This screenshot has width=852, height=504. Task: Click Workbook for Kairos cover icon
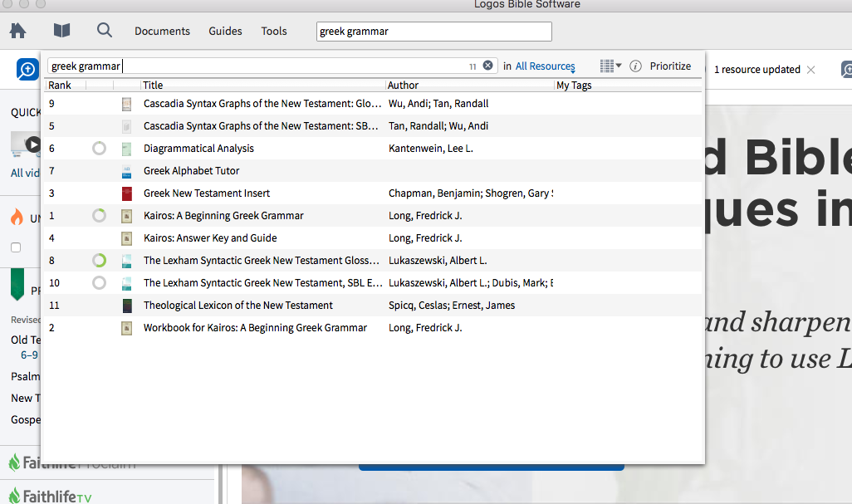coord(126,328)
